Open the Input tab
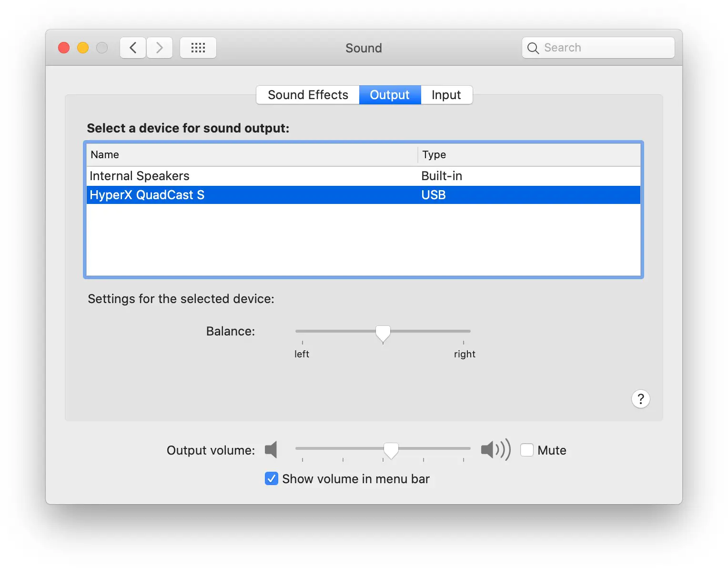This screenshot has width=728, height=568. click(x=446, y=95)
